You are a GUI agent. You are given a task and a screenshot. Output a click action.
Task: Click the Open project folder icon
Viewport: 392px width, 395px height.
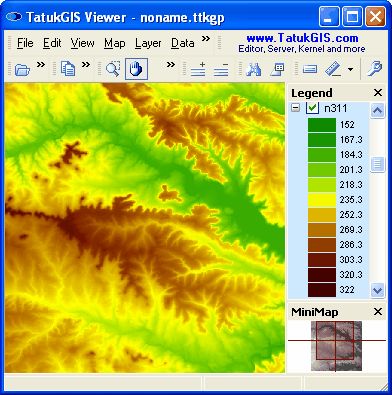pos(22,69)
